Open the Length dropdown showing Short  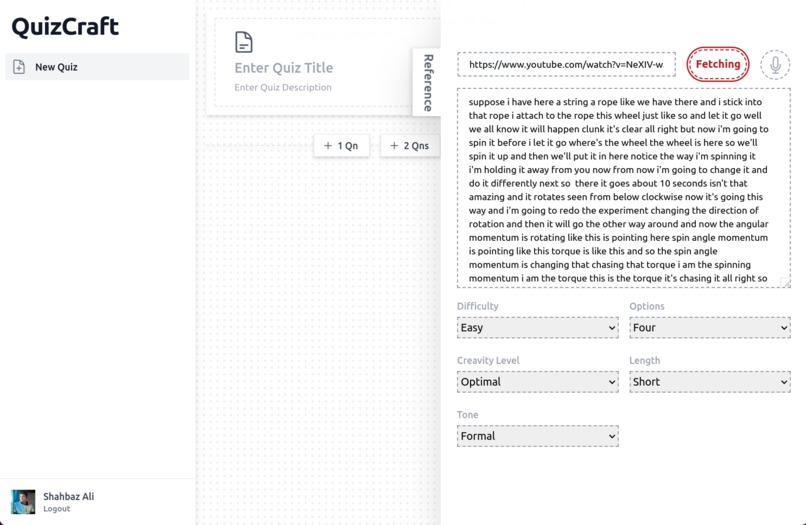point(710,382)
